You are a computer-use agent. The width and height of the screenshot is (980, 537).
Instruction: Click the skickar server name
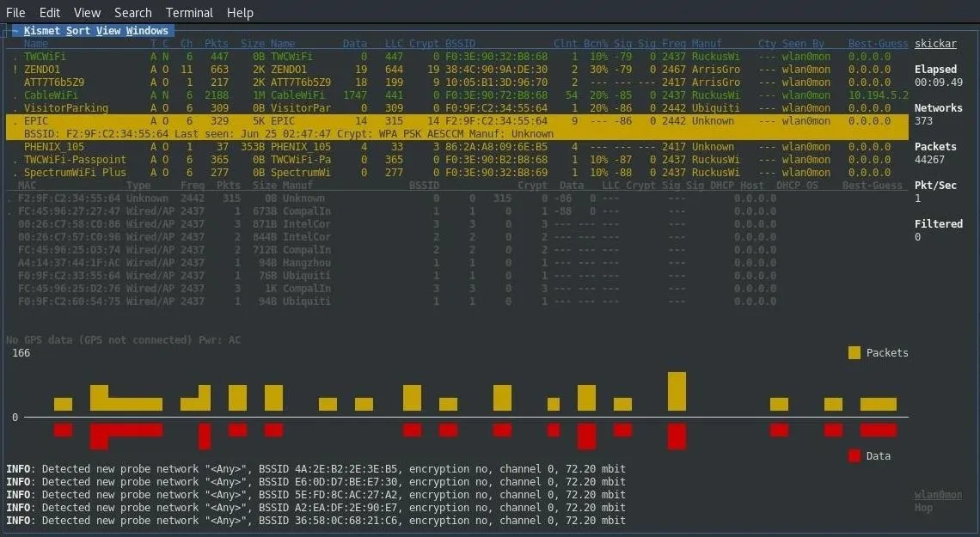click(935, 44)
